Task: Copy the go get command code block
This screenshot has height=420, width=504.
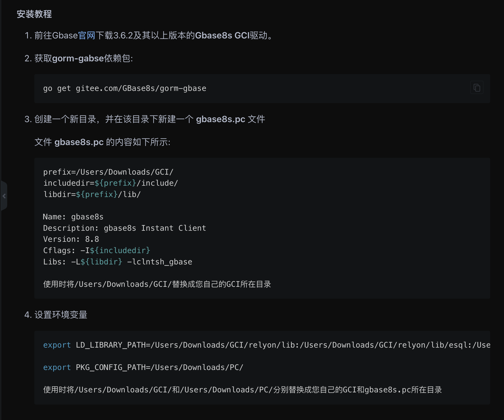Action: pyautogui.click(x=477, y=88)
